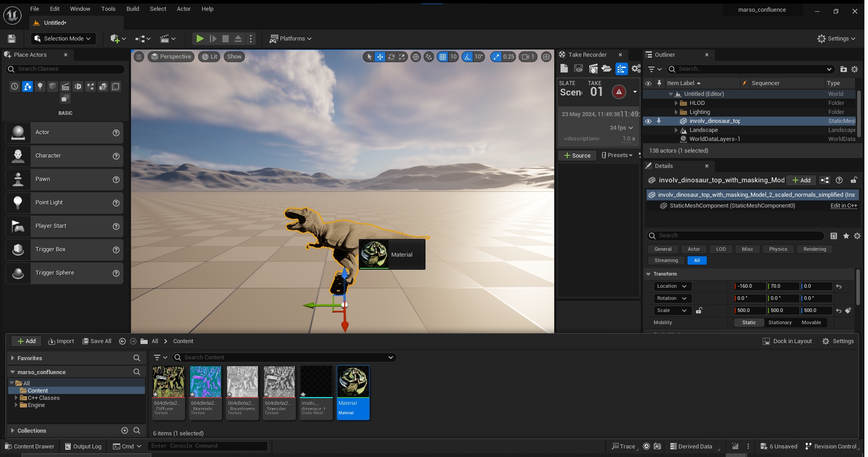Open the Platforms dropdown menu
The height and width of the screenshot is (457, 868).
pos(291,39)
